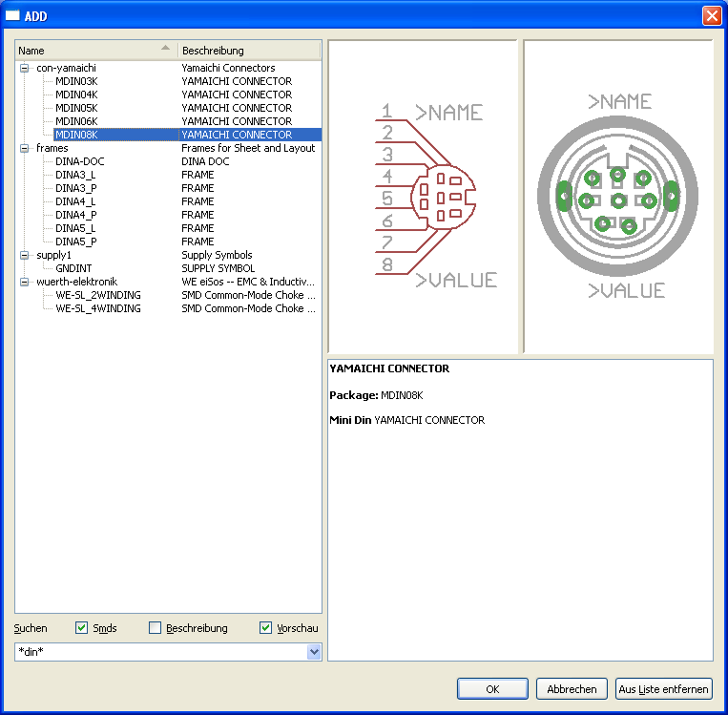Open the search pattern dropdown arrow
Image resolution: width=728 pixels, height=715 pixels.
point(314,652)
